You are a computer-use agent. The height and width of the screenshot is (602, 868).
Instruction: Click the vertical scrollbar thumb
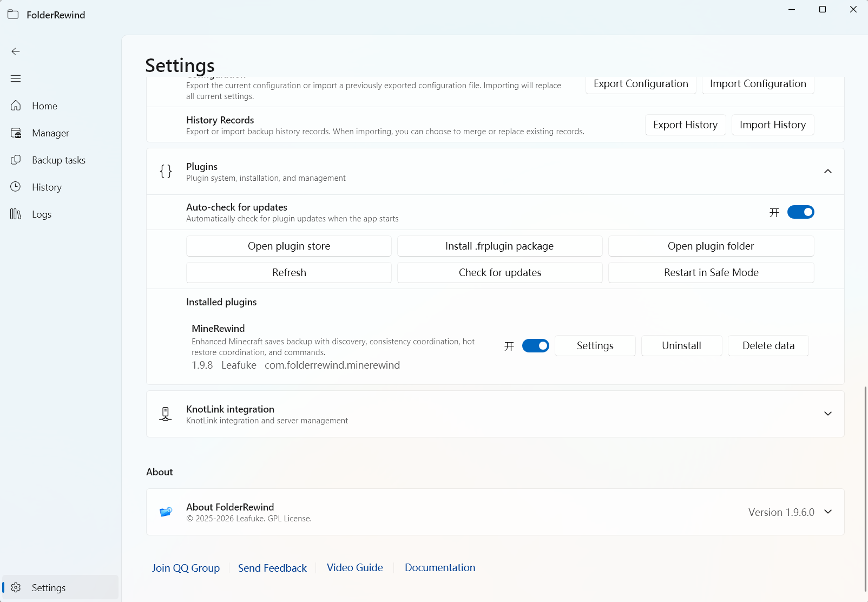[x=865, y=489]
